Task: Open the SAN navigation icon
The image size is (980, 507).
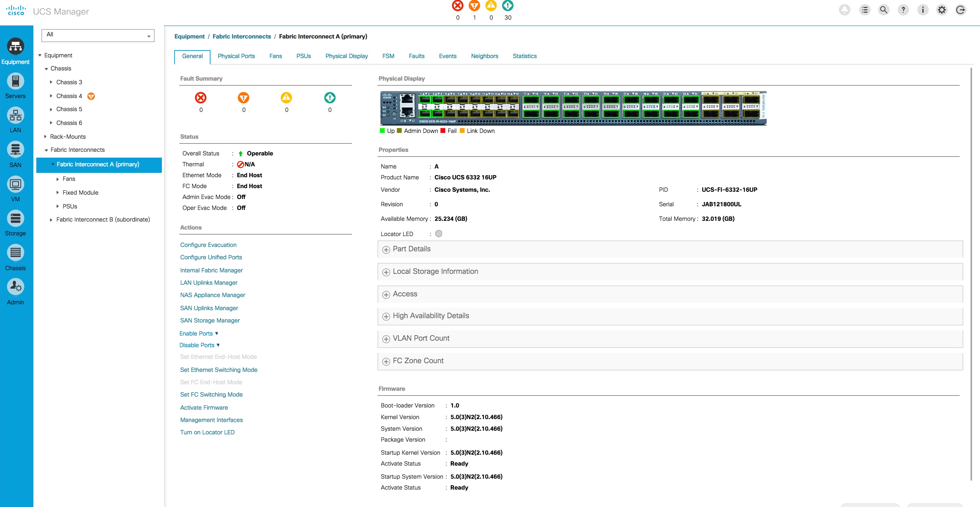Action: pyautogui.click(x=15, y=150)
